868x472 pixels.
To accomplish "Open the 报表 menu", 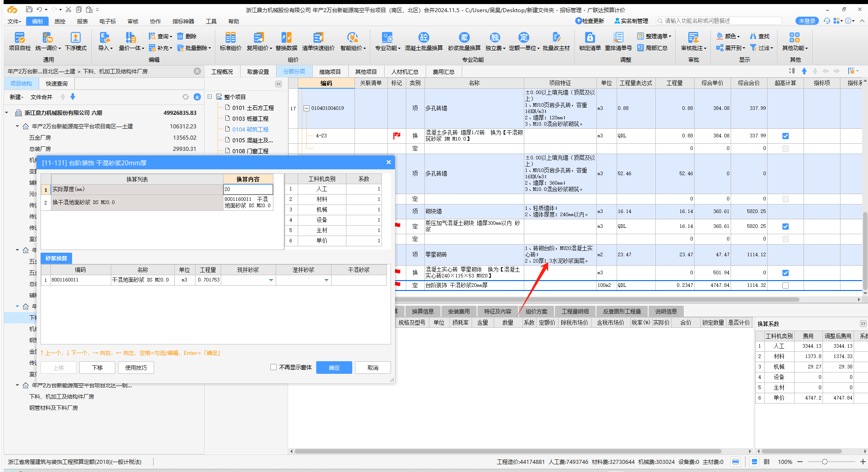I will (x=82, y=21).
